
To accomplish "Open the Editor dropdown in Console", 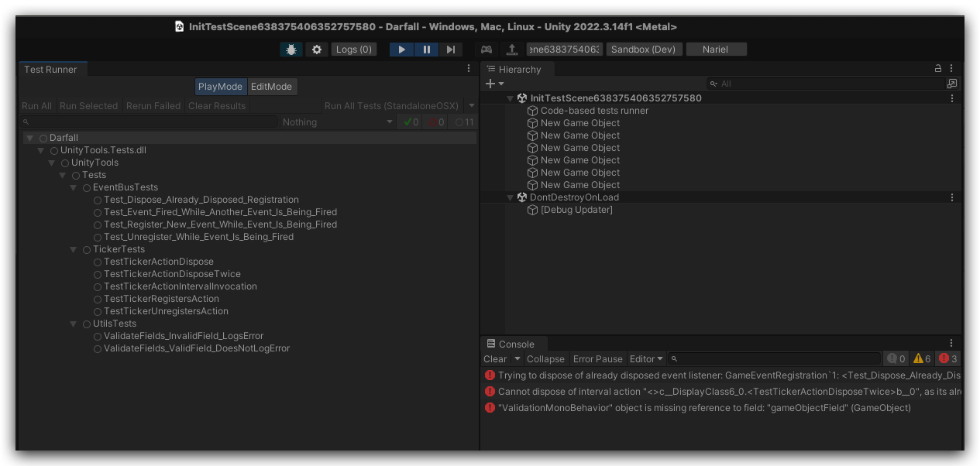I will (646, 359).
